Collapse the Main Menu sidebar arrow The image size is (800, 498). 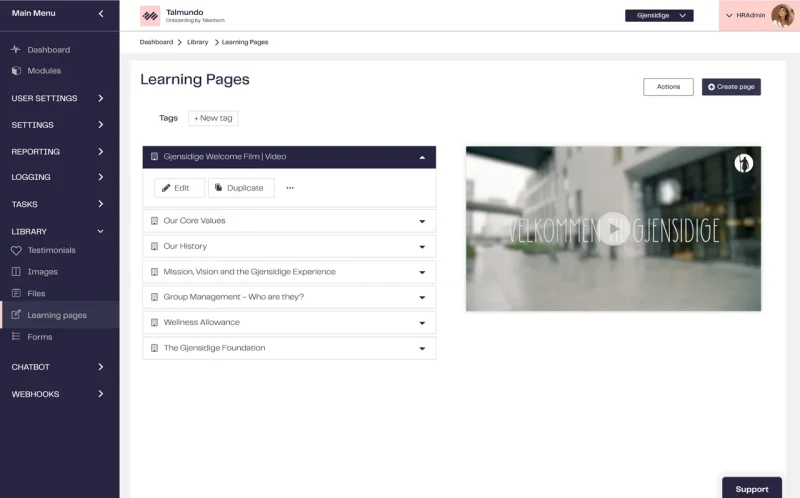point(101,13)
